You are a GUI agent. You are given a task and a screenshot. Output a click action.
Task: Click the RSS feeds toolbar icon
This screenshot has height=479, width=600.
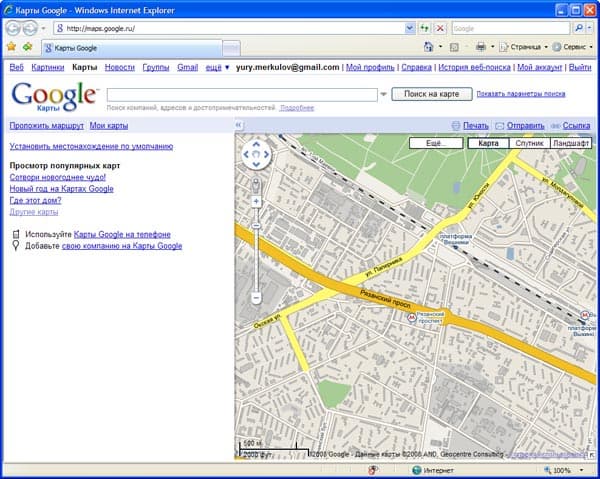tap(454, 47)
